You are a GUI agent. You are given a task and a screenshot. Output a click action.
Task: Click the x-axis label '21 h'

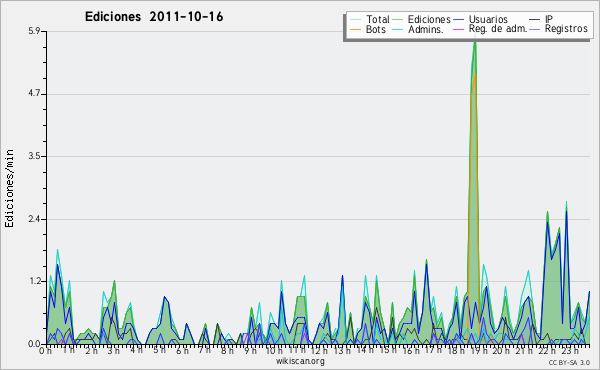[524, 350]
